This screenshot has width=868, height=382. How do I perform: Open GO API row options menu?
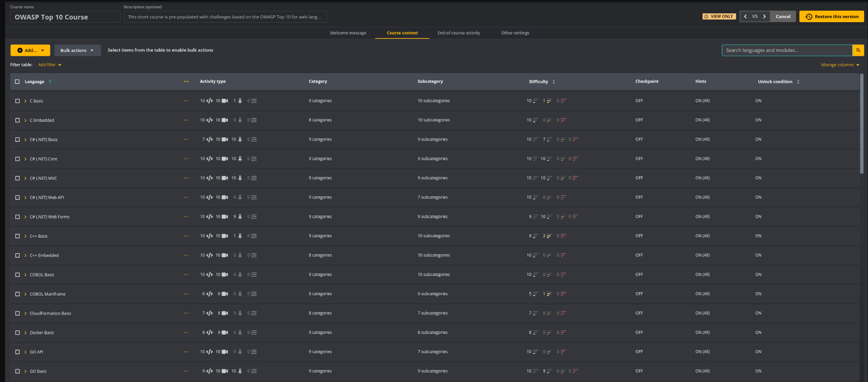[186, 352]
